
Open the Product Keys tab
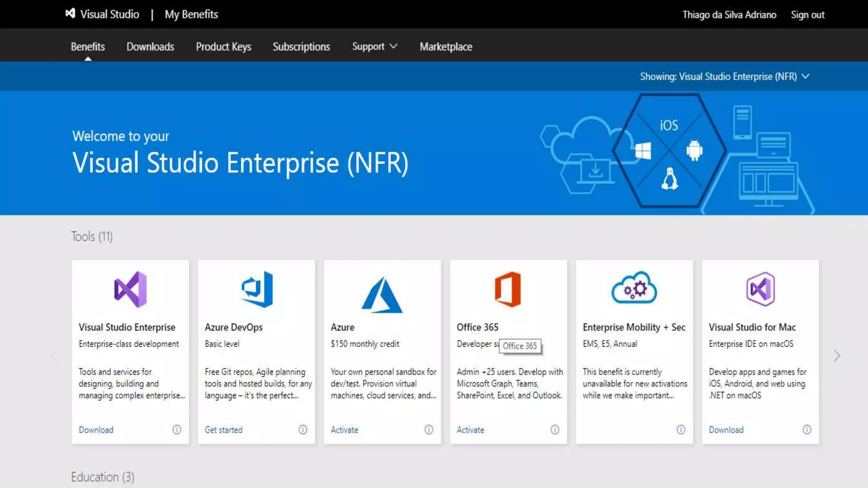coord(223,47)
